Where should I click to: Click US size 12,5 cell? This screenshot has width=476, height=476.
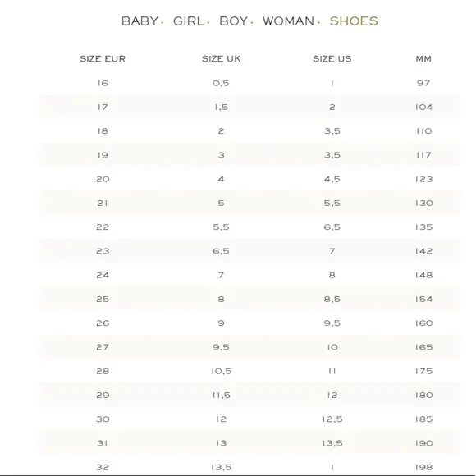(x=332, y=419)
